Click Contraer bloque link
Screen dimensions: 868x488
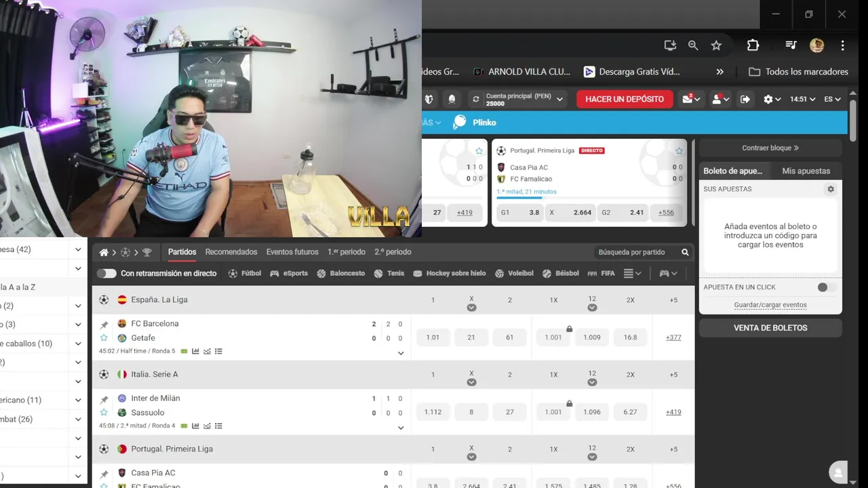pos(770,148)
